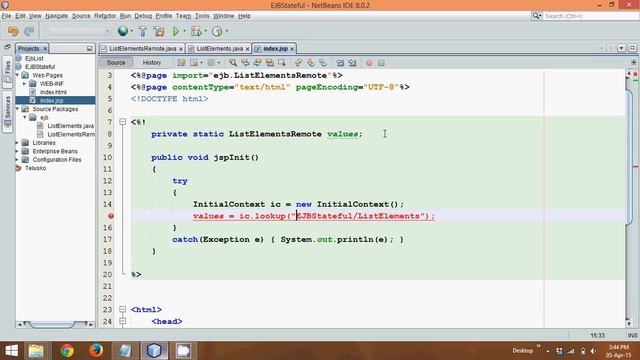Screen dimensions: 640x360
Task: Click Shift Line Left icon
Action: [340, 63]
